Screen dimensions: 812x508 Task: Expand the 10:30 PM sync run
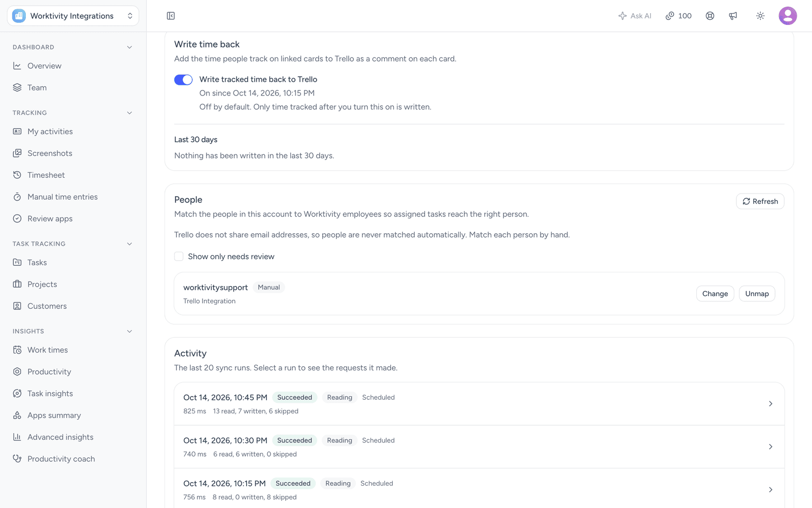[x=479, y=447]
